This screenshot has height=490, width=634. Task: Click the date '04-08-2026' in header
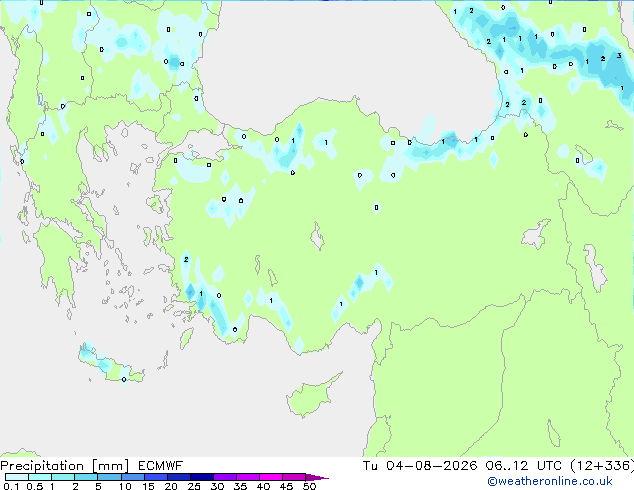coord(431,466)
